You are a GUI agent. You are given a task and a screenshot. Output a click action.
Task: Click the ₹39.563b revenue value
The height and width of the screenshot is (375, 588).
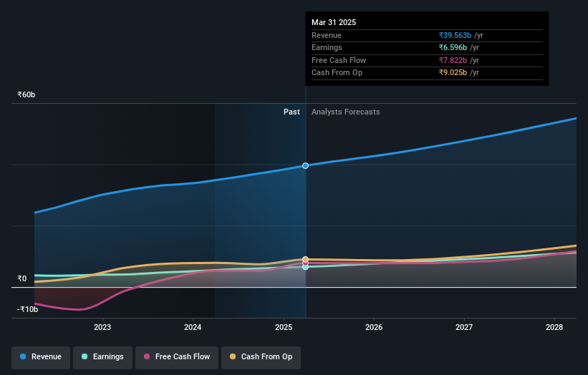point(455,35)
